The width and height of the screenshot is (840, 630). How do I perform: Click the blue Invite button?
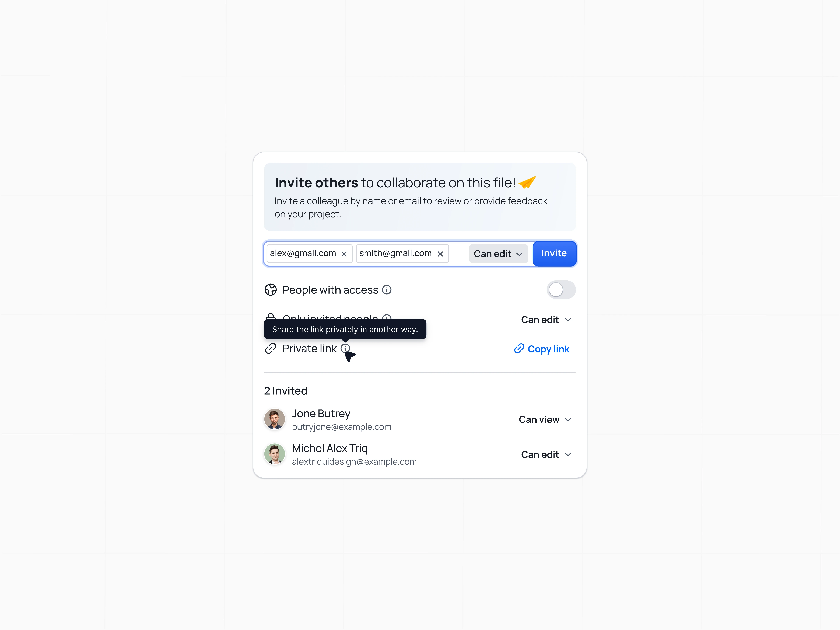click(x=554, y=253)
